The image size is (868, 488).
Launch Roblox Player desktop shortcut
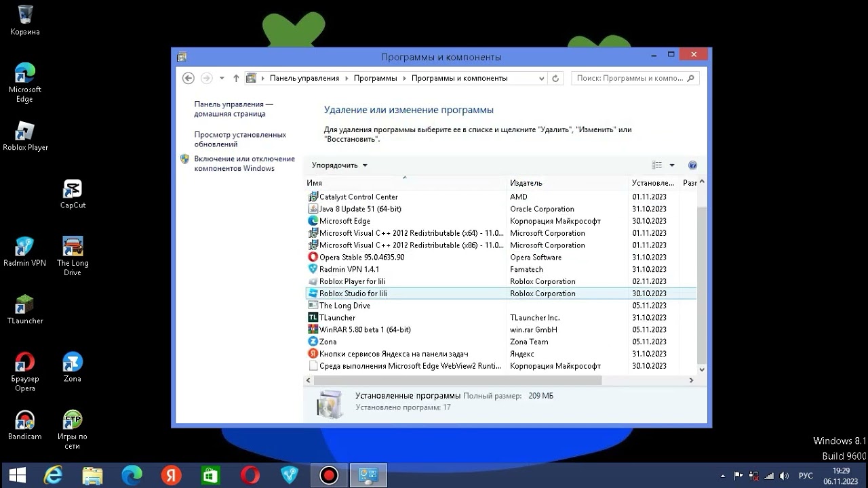pos(25,136)
